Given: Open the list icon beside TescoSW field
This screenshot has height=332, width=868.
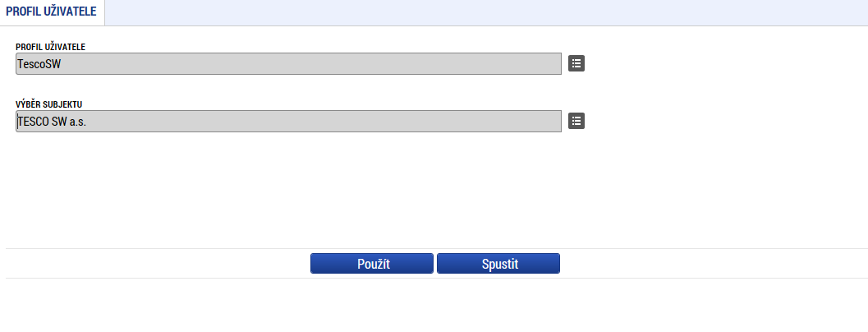Looking at the screenshot, I should (x=576, y=64).
